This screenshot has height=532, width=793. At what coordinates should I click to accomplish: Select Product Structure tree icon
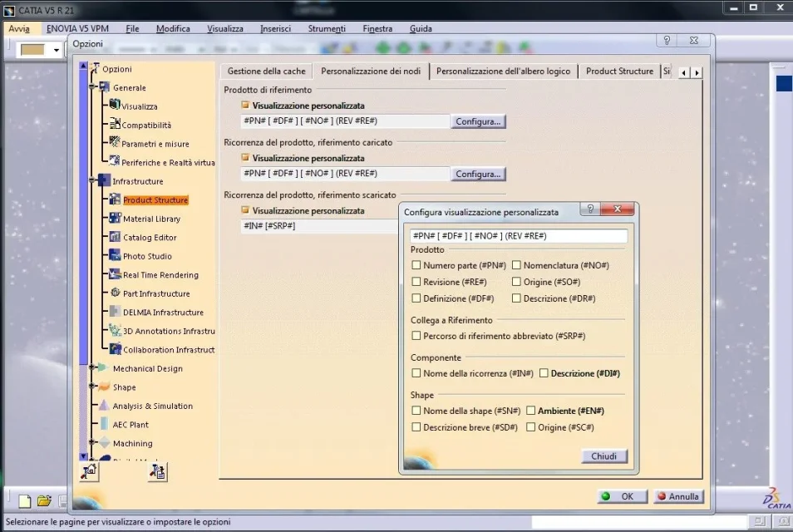pos(116,199)
